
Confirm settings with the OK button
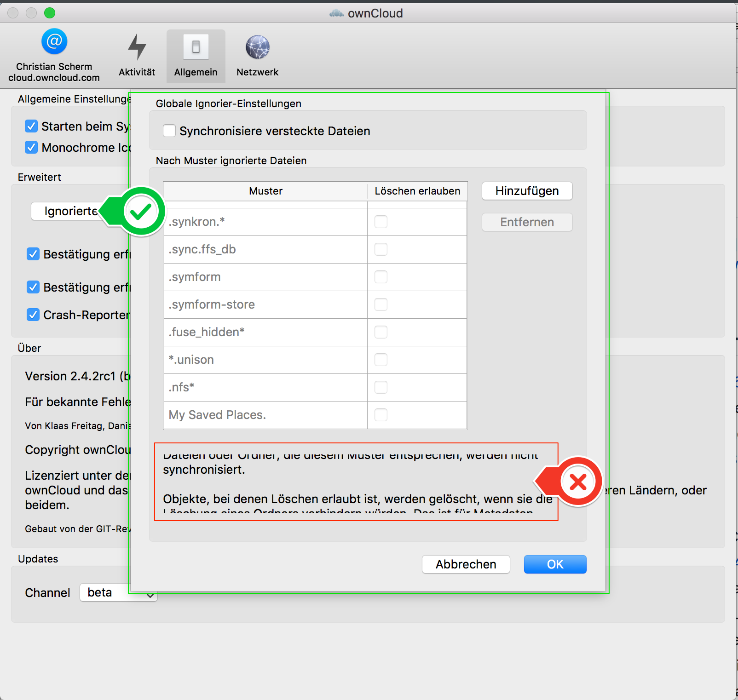555,564
